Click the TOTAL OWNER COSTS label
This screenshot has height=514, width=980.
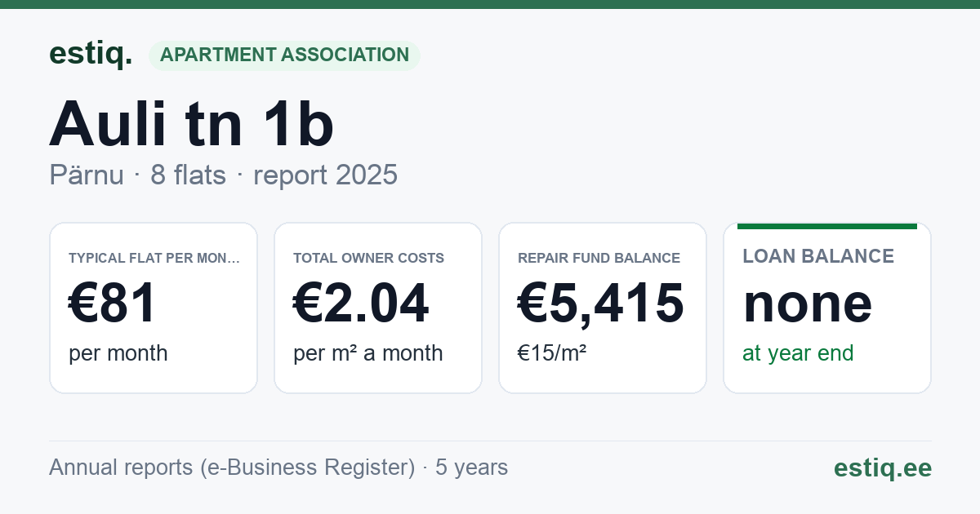tap(368, 258)
